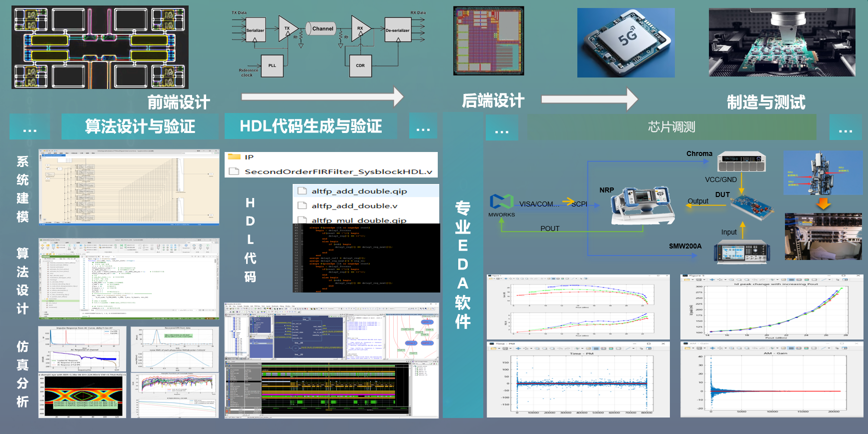
Task: Open the 算法设计与验证 tab
Action: tap(140, 126)
